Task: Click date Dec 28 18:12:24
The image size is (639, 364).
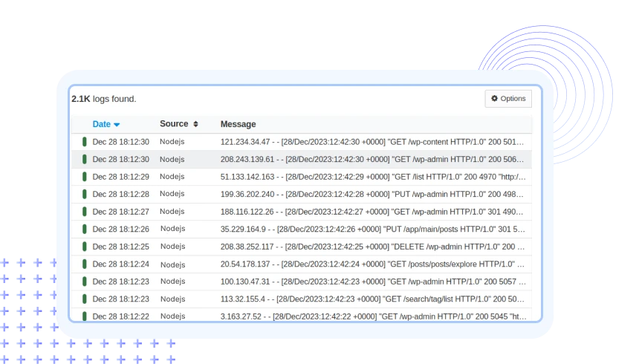Action: coord(120,264)
